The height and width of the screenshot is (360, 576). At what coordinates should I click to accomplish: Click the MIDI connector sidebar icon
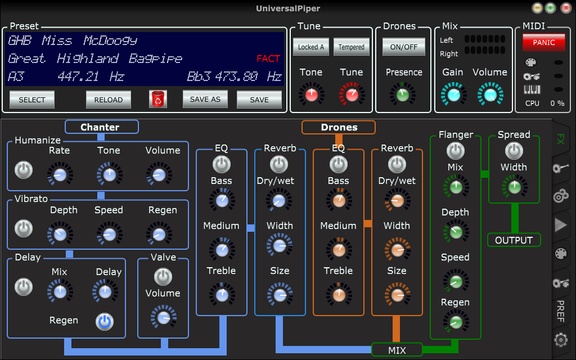click(x=561, y=253)
